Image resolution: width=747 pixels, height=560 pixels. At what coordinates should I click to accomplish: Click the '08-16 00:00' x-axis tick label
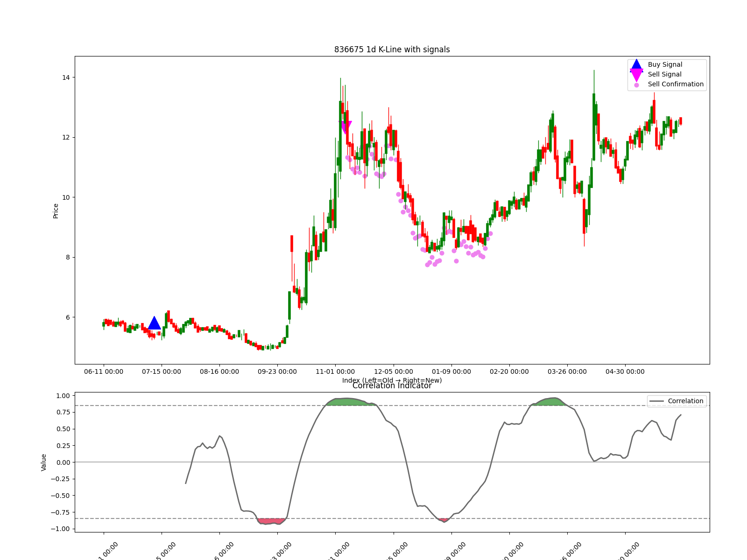point(219,371)
